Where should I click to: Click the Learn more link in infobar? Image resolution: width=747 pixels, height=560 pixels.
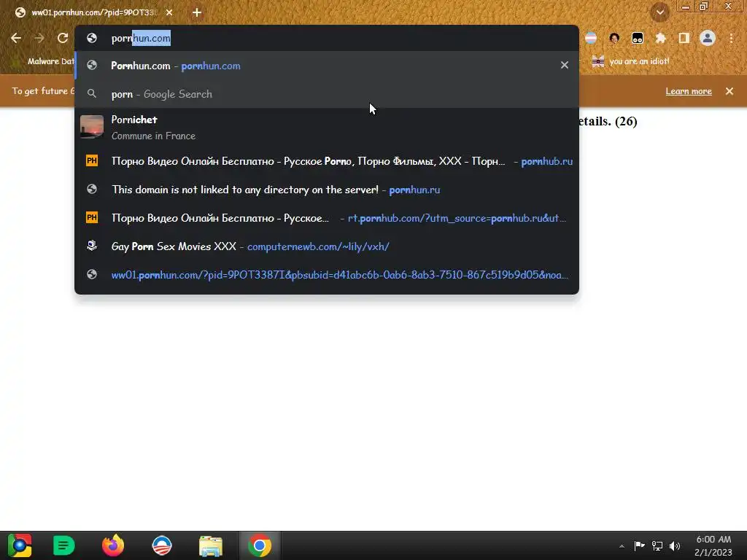689,91
